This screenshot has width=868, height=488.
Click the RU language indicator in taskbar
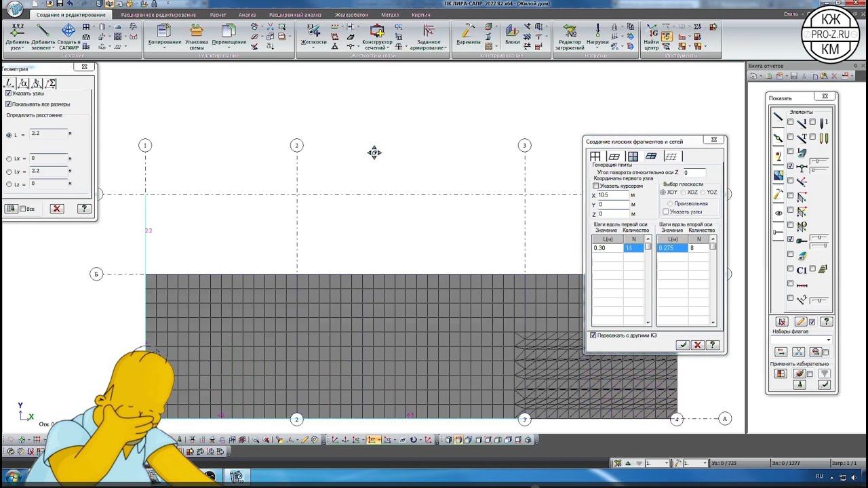pos(819,476)
